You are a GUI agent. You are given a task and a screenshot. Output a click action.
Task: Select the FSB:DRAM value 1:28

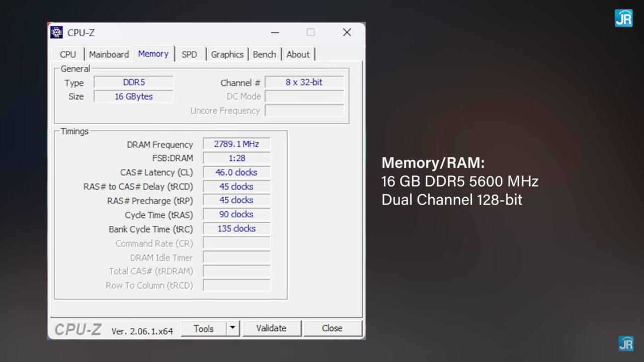click(236, 158)
